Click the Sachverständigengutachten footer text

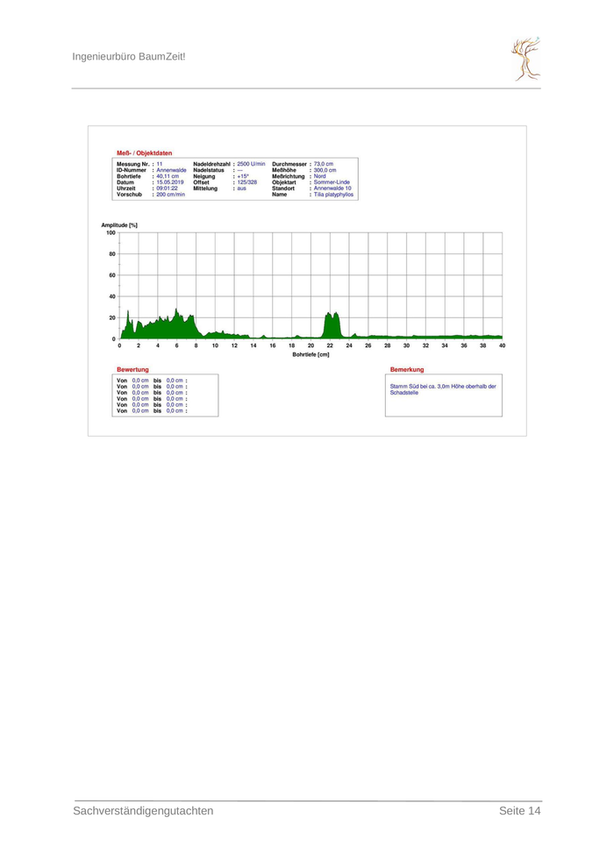tap(143, 811)
